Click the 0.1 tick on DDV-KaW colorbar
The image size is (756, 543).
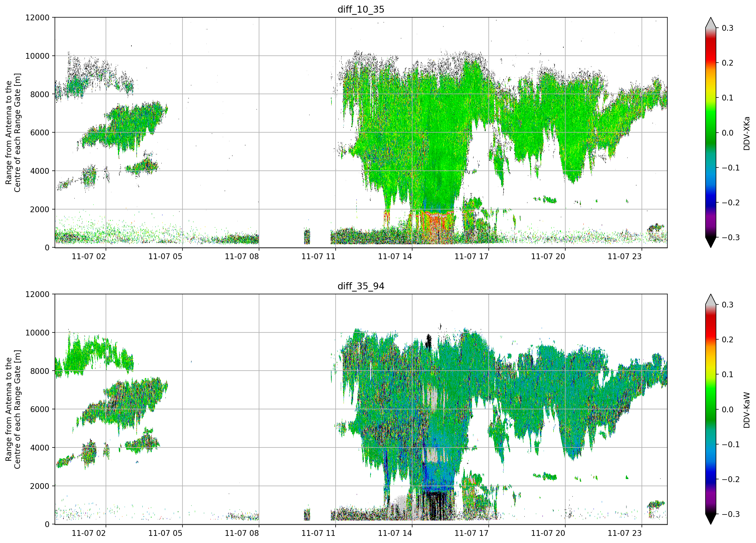pyautogui.click(x=727, y=374)
